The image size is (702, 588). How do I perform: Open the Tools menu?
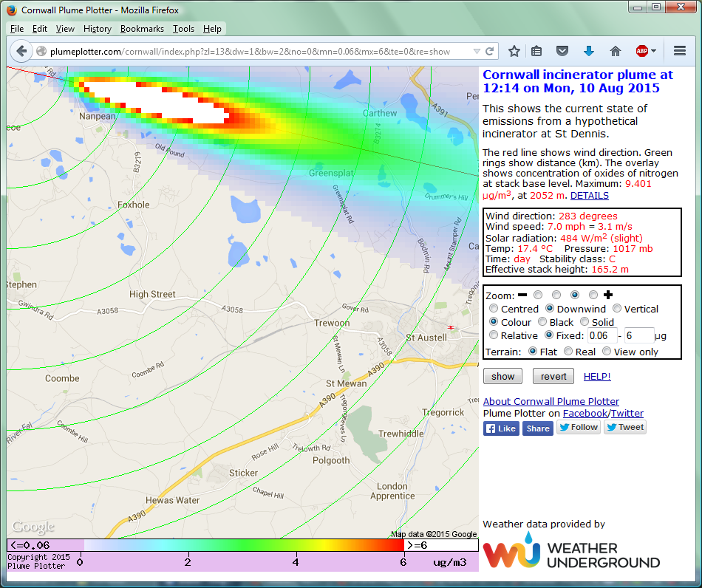coord(183,29)
